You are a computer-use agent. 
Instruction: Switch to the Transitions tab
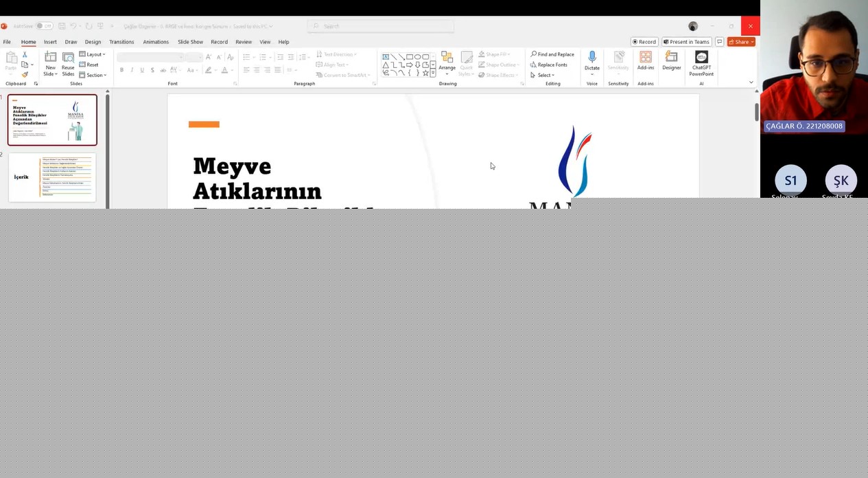[x=121, y=42]
